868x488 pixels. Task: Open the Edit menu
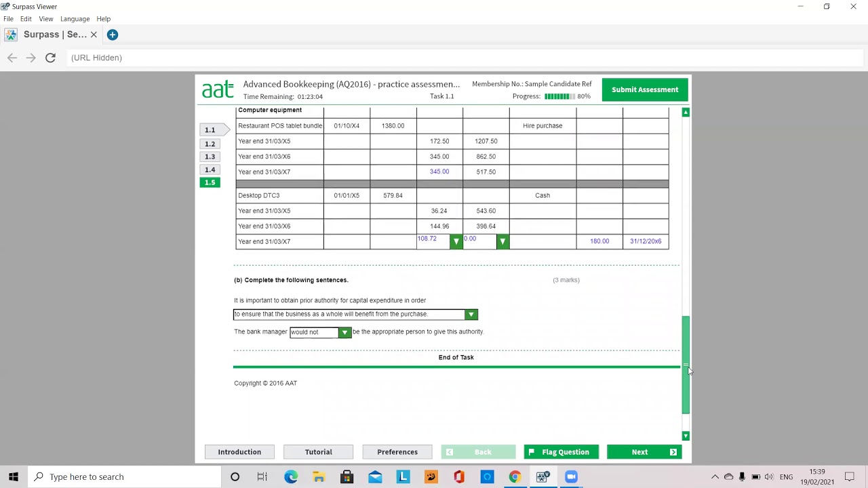coord(26,19)
